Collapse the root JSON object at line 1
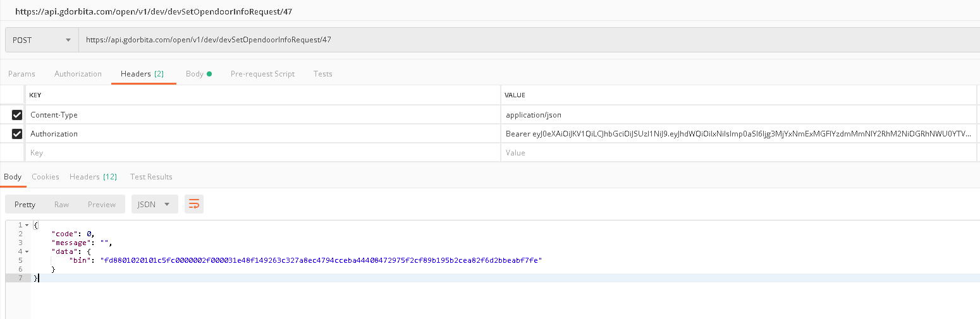980x319 pixels. pos(27,226)
